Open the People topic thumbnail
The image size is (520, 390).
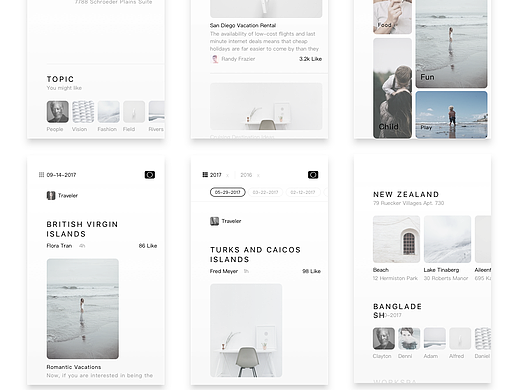(x=58, y=112)
